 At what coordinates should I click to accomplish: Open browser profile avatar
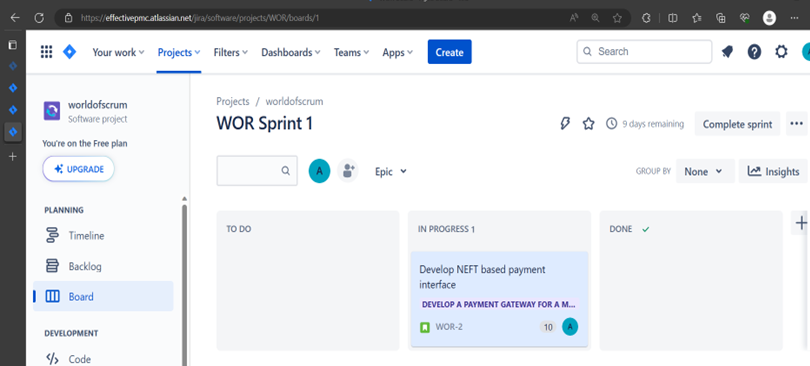coord(769,18)
